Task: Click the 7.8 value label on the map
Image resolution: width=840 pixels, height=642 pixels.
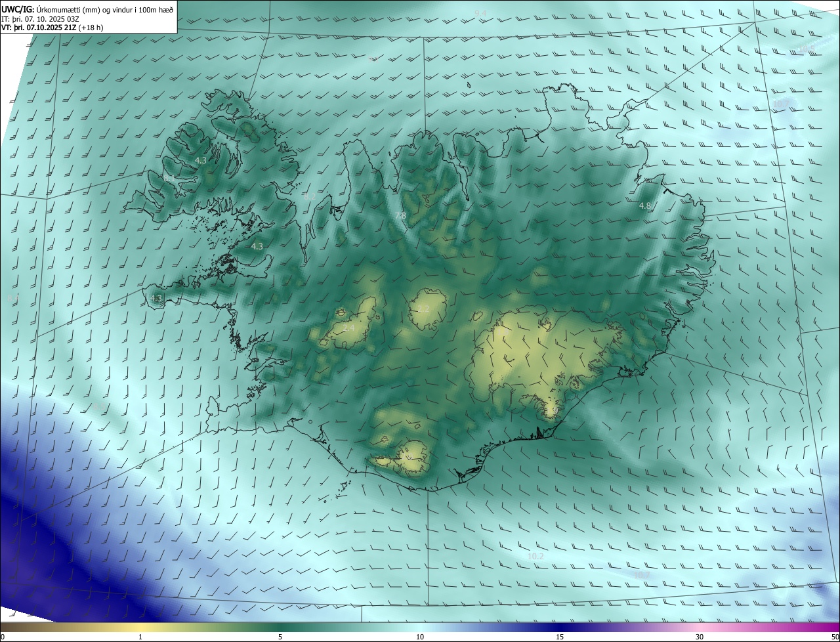Action: (x=400, y=216)
